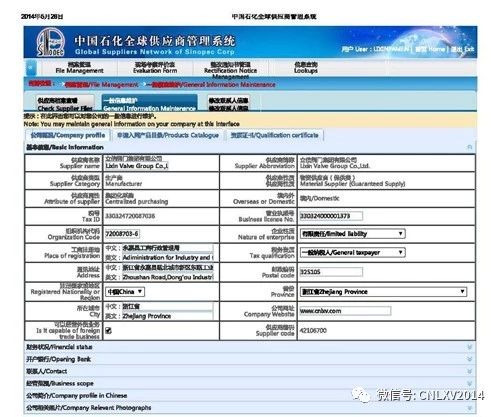Expand the Business scope section chevron
500x417 pixels.
[470, 383]
